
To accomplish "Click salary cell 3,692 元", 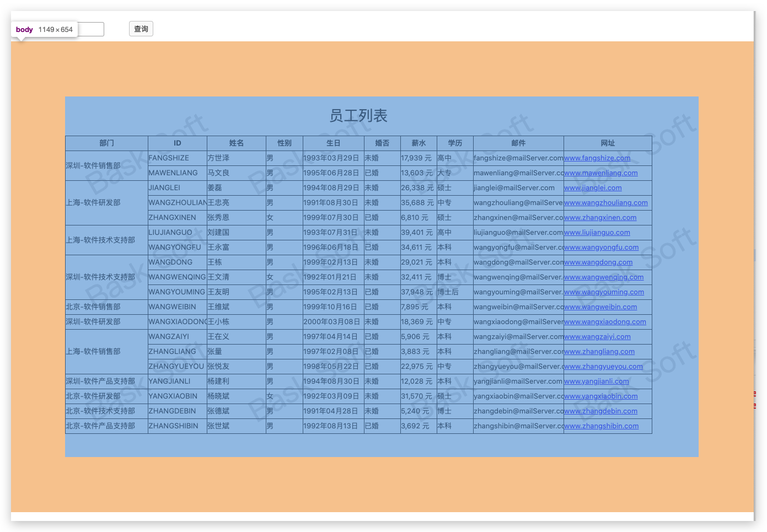I will point(419,426).
